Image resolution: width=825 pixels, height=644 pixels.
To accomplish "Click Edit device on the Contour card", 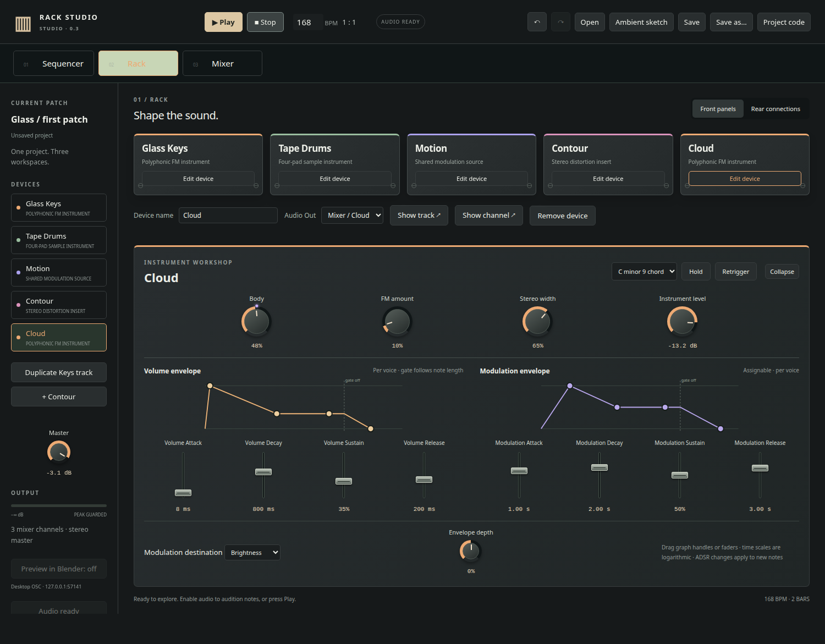I will point(608,179).
